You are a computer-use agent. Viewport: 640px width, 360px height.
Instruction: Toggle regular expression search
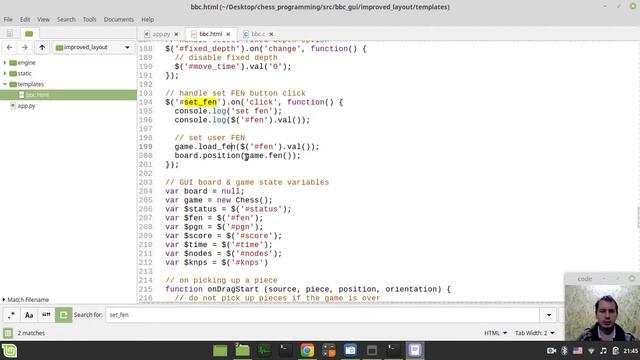[x=11, y=315]
